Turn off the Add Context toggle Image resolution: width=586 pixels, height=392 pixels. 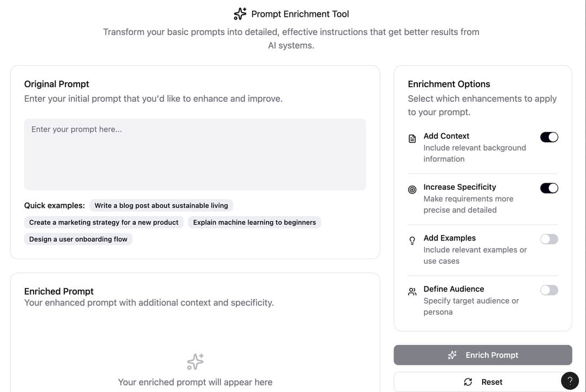(x=549, y=137)
